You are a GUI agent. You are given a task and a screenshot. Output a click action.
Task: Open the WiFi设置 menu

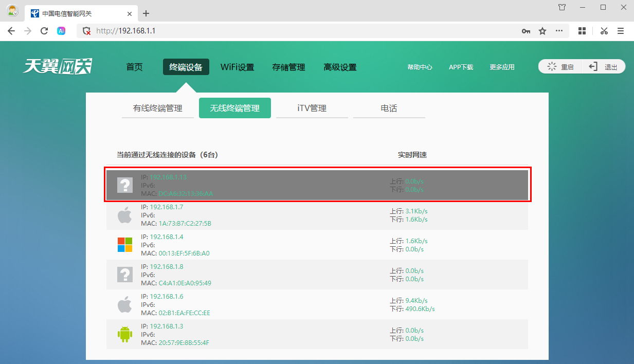pos(237,67)
